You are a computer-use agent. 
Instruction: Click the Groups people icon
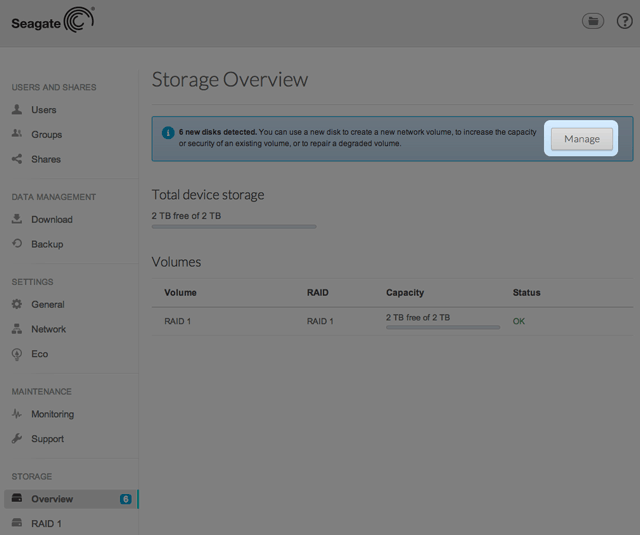(17, 133)
